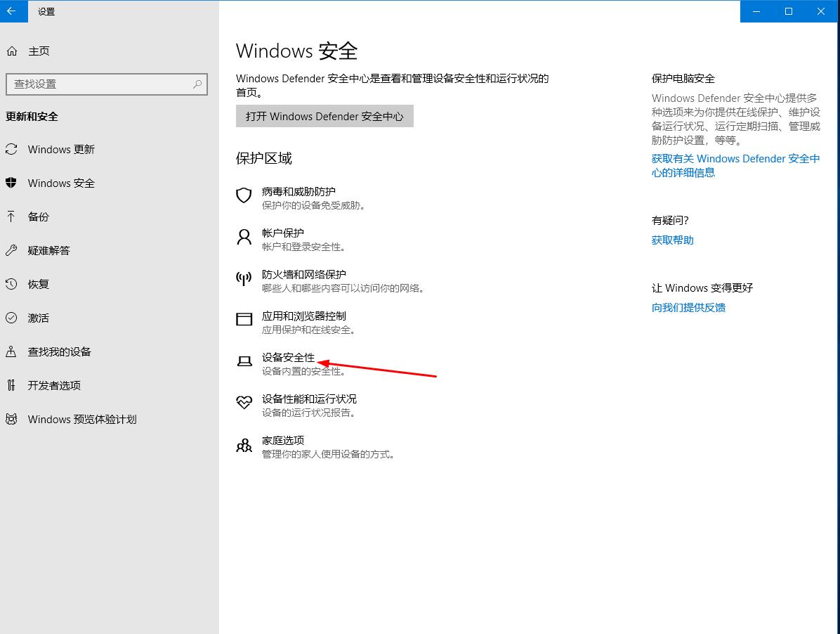Click 保护你的设备免受威胁 description text
Screen dimensions: 840x634
313,205
